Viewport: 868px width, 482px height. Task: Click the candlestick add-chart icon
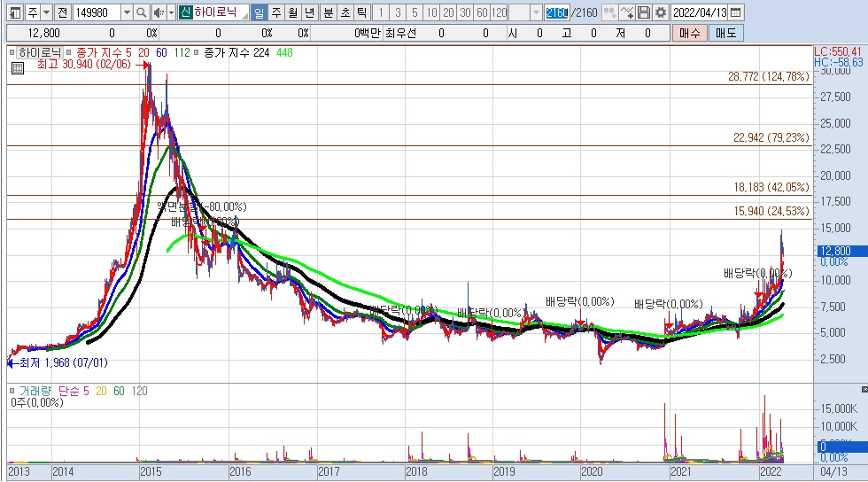(609, 12)
